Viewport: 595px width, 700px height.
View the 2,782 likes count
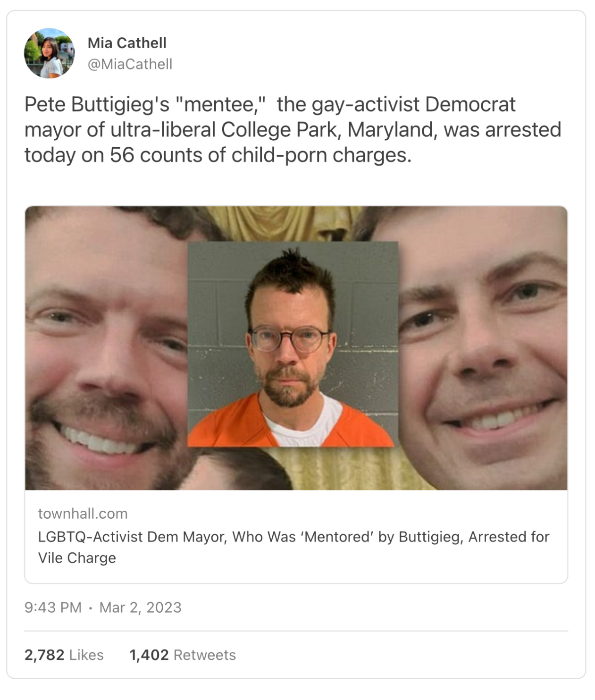click(x=44, y=655)
